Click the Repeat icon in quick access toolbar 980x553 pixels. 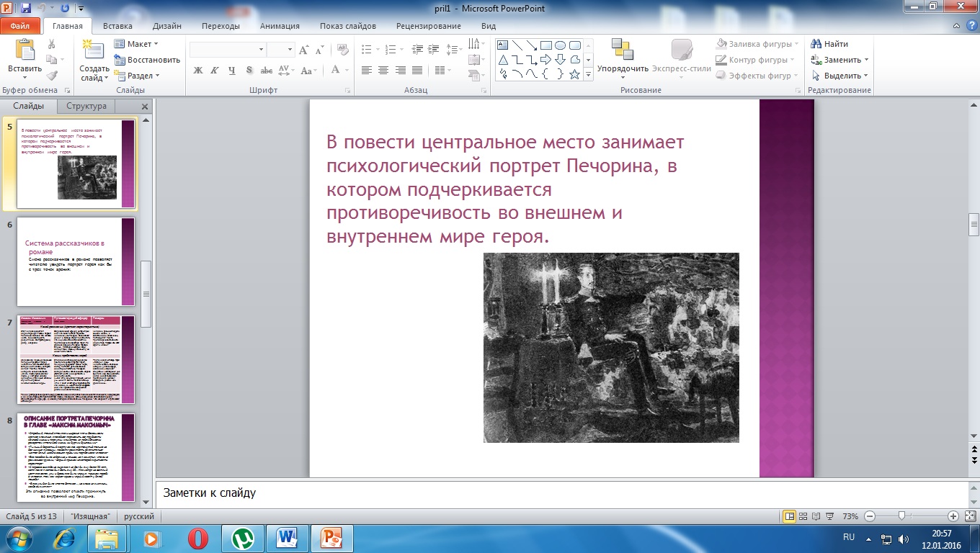coord(63,9)
